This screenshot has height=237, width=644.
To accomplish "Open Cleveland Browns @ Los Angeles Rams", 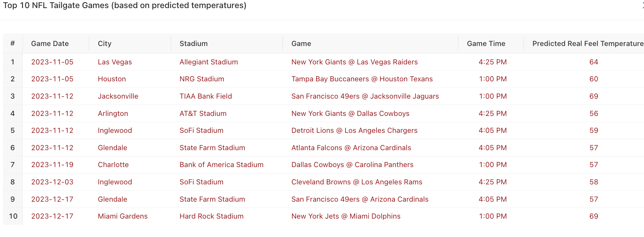I will click(357, 182).
